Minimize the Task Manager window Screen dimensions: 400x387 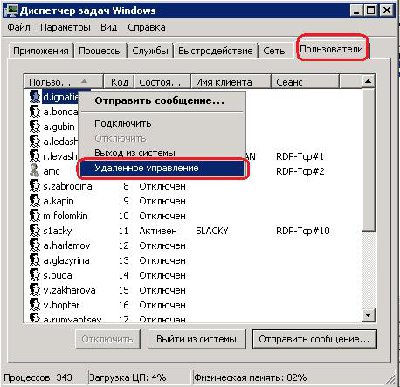356,11
